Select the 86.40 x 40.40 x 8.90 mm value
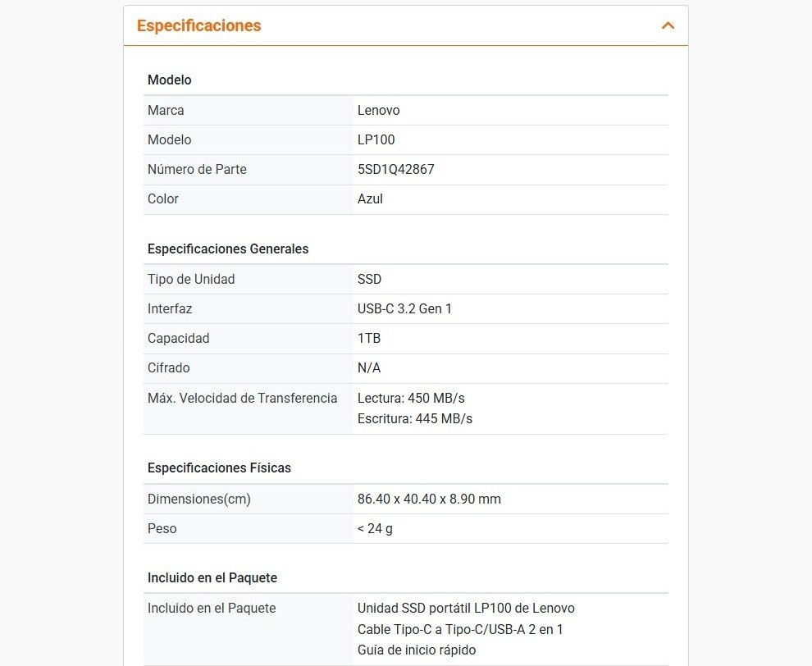Viewport: 812px width, 666px height. (429, 499)
